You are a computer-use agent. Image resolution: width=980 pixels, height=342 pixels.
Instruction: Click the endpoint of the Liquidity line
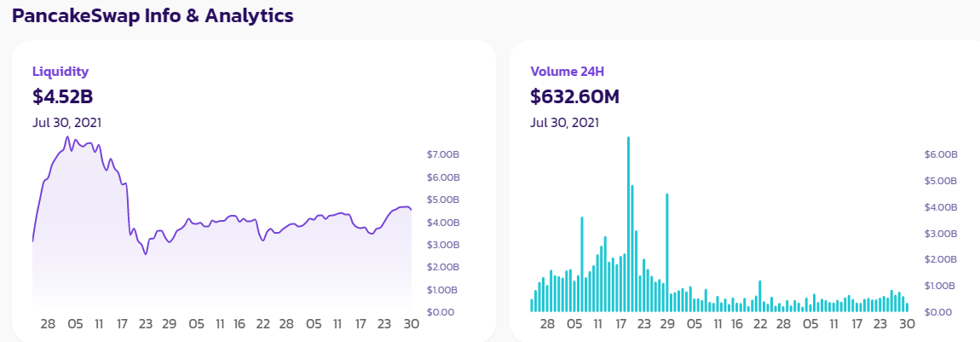(x=411, y=210)
